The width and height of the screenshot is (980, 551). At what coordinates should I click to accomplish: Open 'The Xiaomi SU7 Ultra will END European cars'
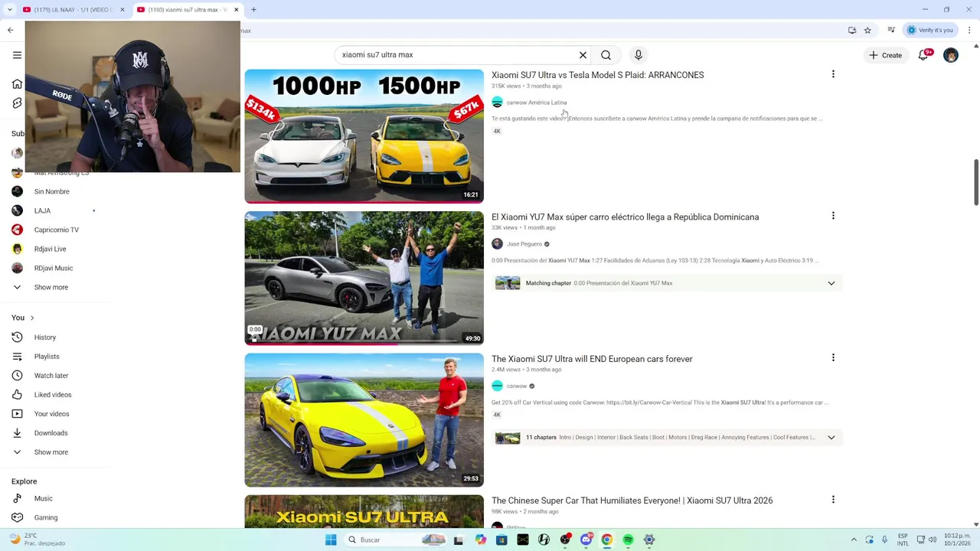[592, 359]
